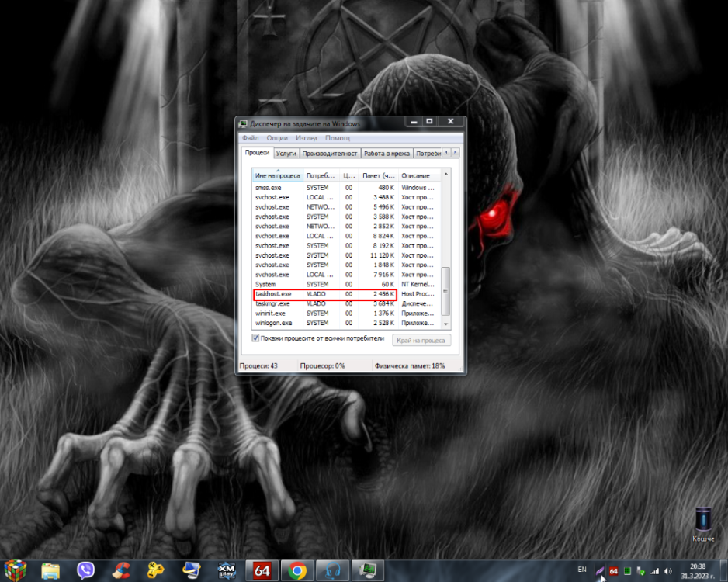Screen dimensions: 728x582
Task: Sort by the Ц... CPU column header
Action: pyautogui.click(x=349, y=175)
